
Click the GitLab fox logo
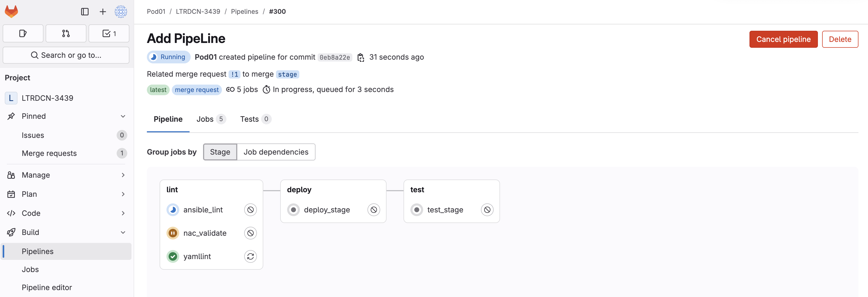tap(11, 11)
